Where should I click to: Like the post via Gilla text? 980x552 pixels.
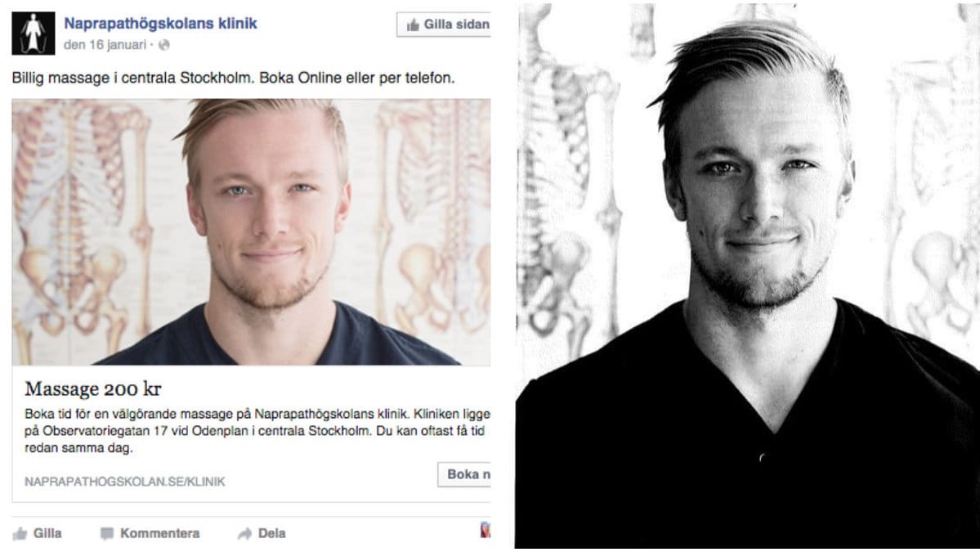pyautogui.click(x=47, y=533)
